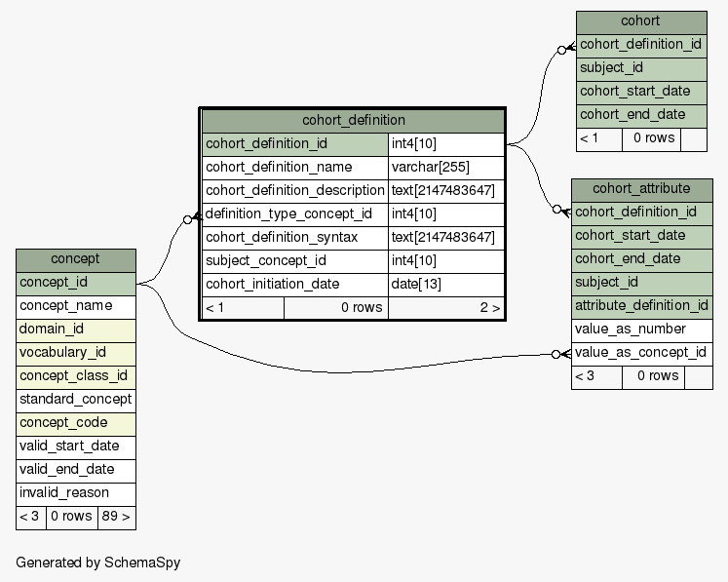
Task: Open the cohort_attribute table header
Action: point(641,188)
